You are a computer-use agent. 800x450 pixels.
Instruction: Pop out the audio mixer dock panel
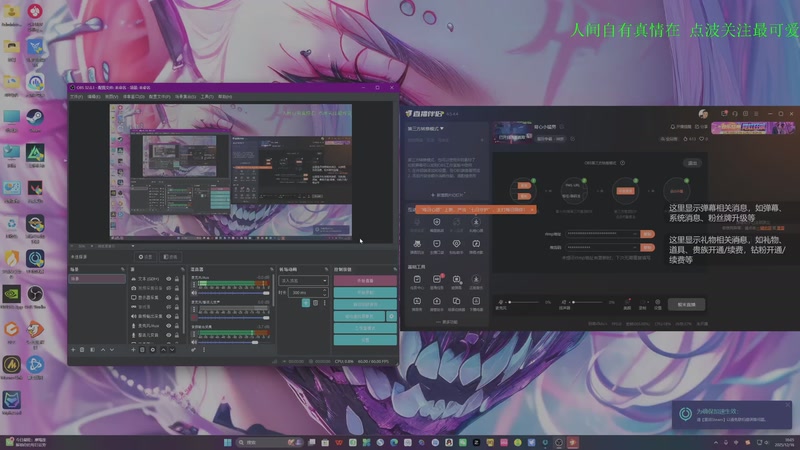271,269
